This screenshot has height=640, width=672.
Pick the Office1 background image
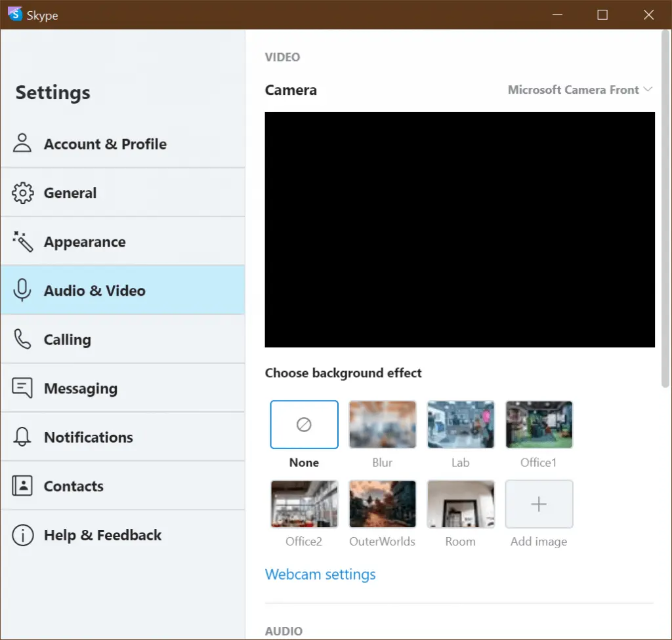tap(539, 425)
